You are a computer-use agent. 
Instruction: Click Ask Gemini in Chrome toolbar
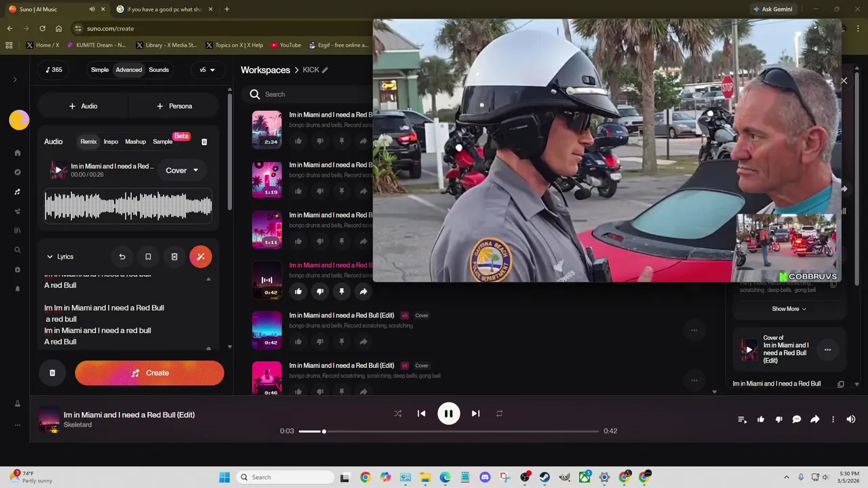pos(772,9)
